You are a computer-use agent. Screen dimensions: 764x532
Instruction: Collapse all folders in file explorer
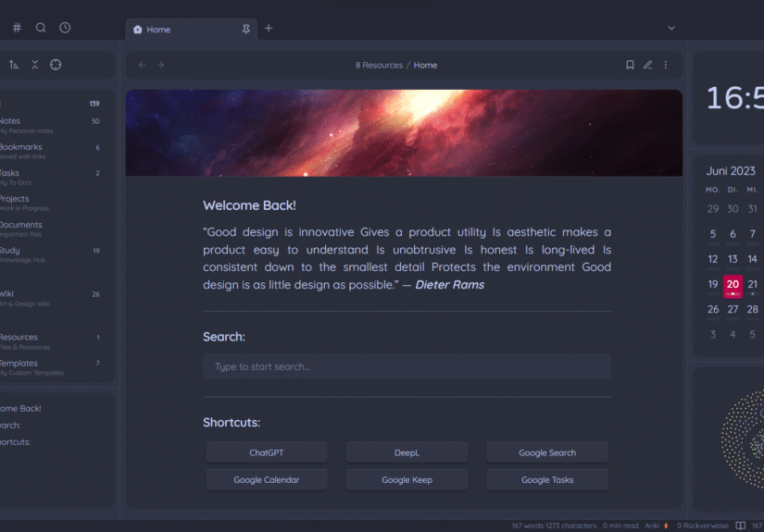[35, 65]
